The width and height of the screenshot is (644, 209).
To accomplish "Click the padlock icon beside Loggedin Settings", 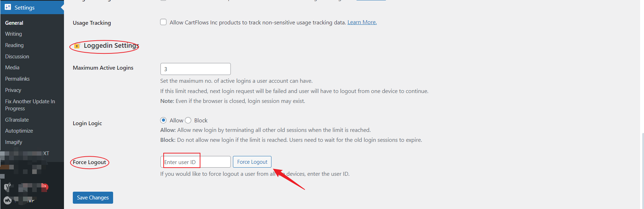I will click(77, 46).
